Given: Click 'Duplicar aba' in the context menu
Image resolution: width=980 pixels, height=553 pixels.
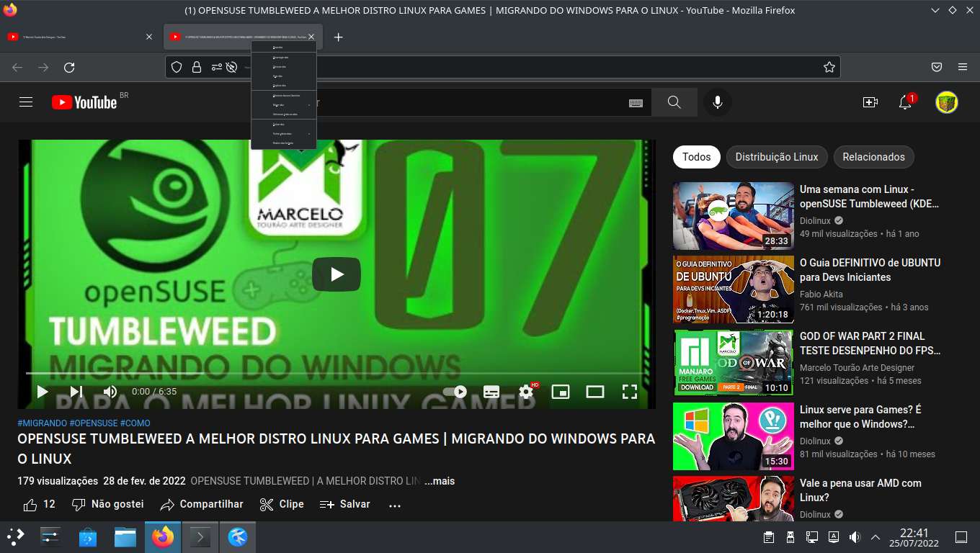Looking at the screenshot, I should point(283,85).
